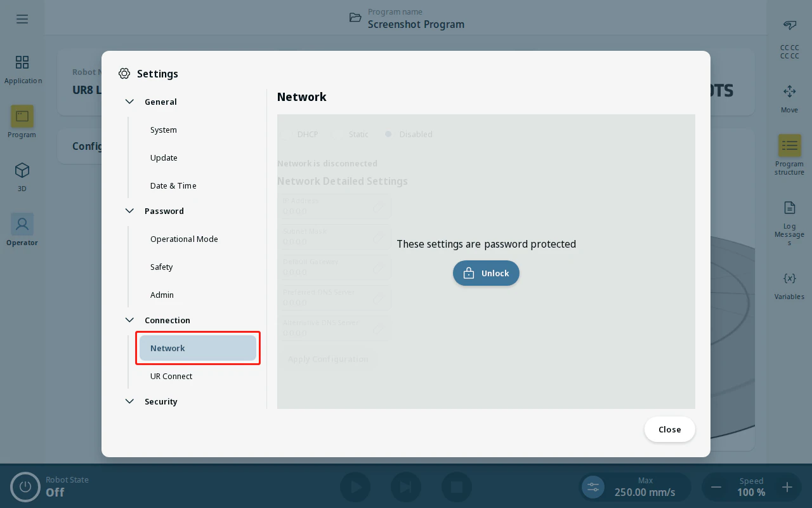Click the Preferred DNS Server field
This screenshot has width=812, height=508.
[334, 298]
